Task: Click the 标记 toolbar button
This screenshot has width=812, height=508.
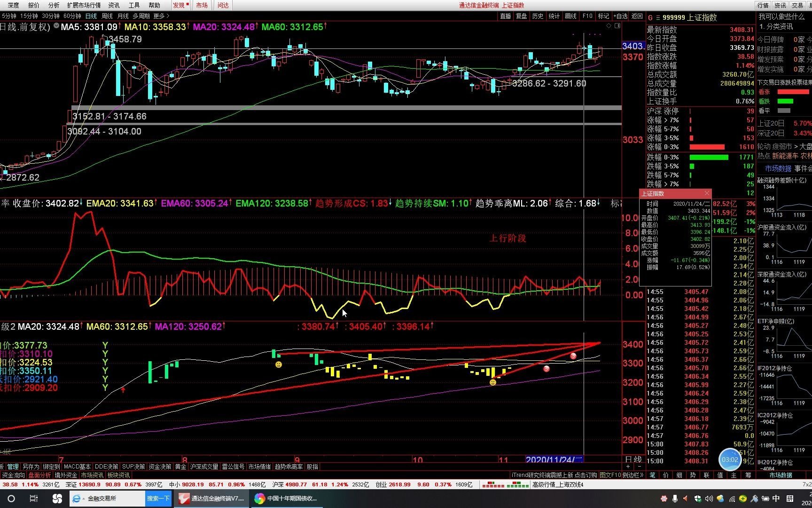Action: [603, 16]
